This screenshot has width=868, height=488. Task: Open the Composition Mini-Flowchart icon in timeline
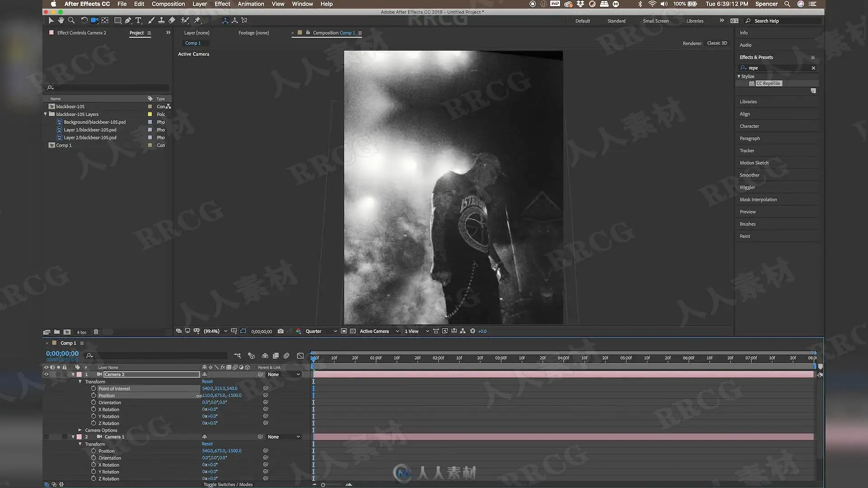point(237,356)
